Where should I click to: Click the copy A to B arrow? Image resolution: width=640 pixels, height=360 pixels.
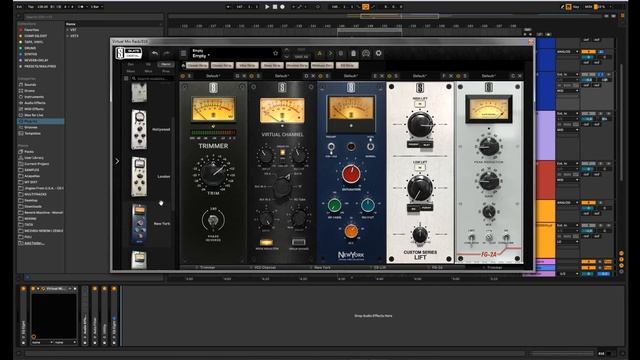click(x=330, y=53)
